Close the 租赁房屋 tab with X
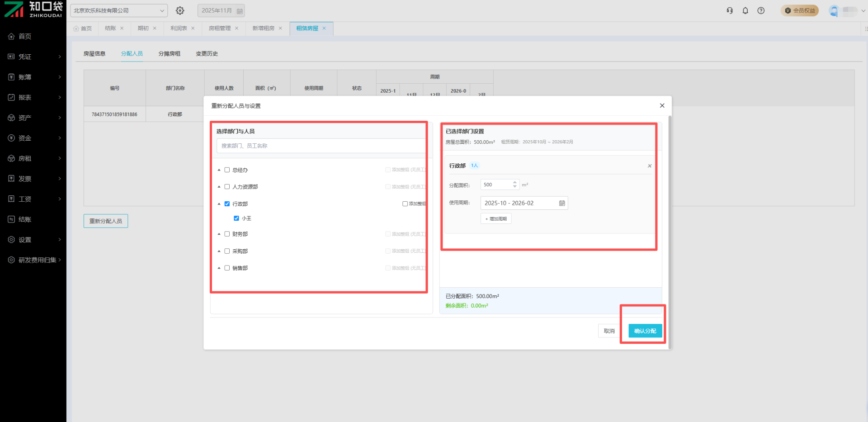The image size is (868, 422). [324, 28]
